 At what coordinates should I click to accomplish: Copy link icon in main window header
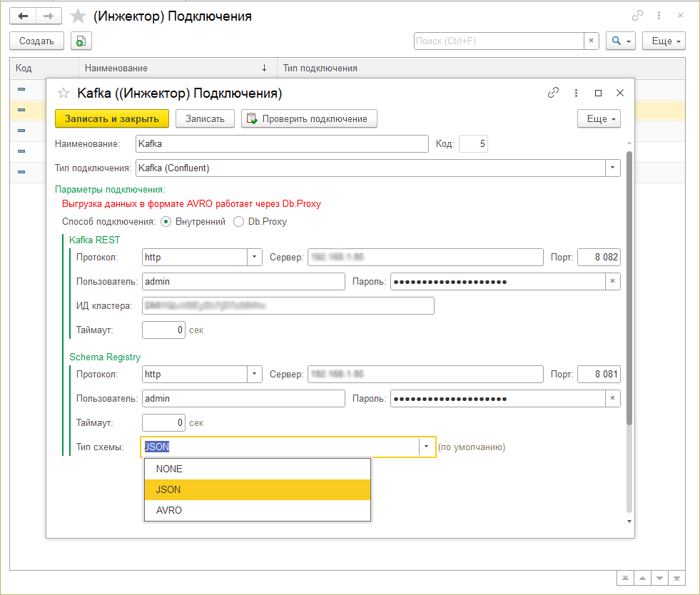(x=637, y=16)
